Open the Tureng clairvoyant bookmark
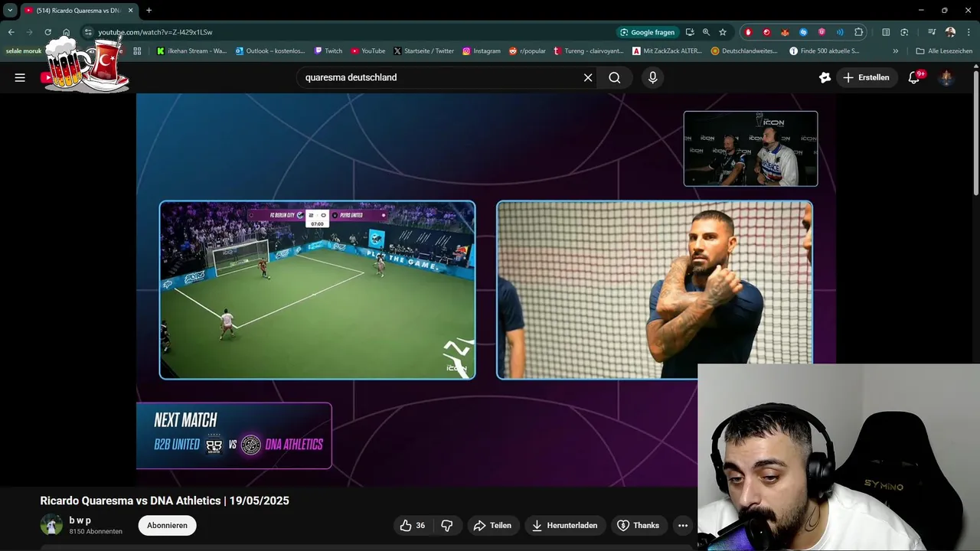Viewport: 980px width, 551px height. click(588, 51)
